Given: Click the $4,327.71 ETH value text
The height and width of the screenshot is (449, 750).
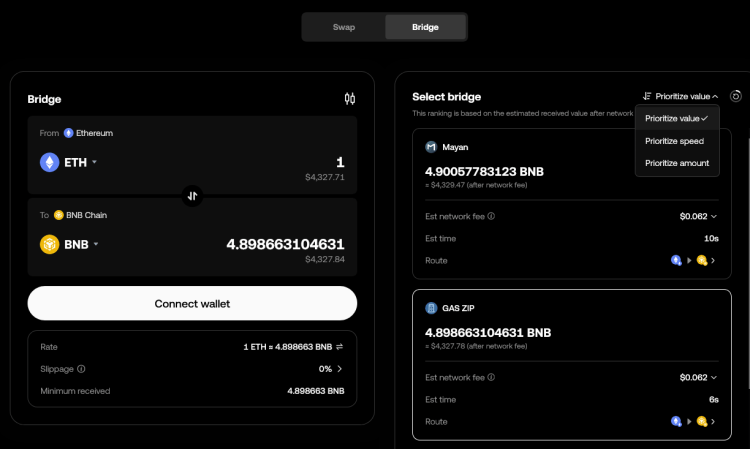Looking at the screenshot, I should coord(325,177).
